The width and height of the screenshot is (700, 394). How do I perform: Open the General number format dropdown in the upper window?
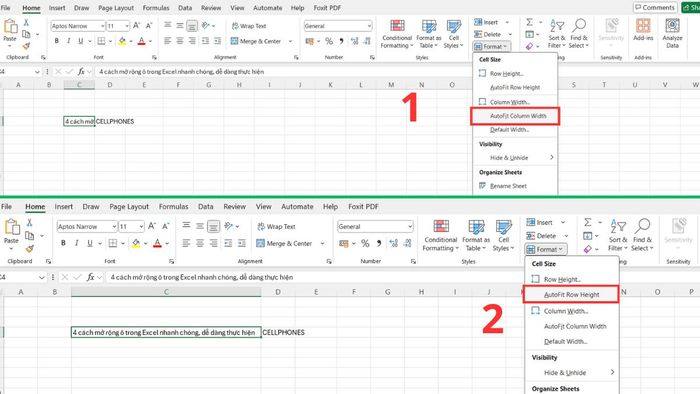[x=369, y=26]
